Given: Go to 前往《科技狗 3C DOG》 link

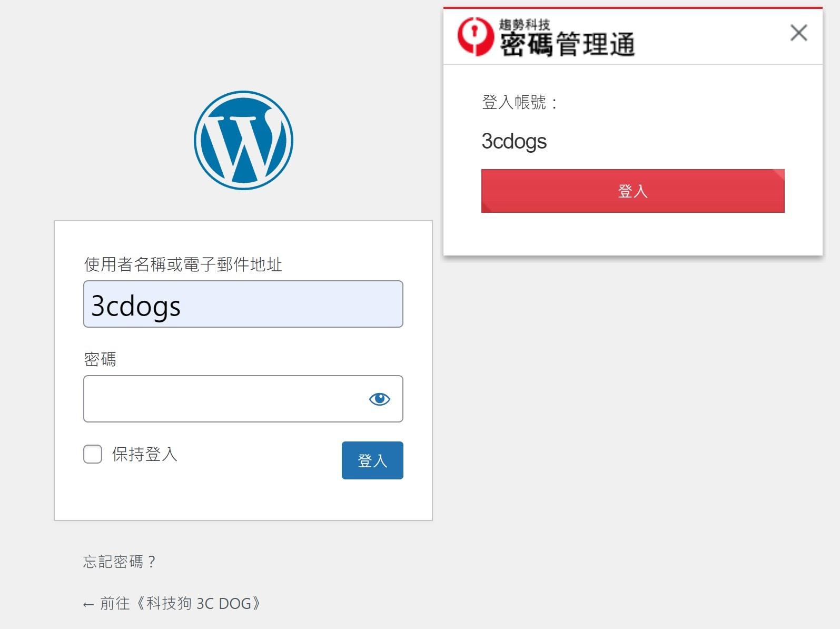Looking at the screenshot, I should 172,603.
